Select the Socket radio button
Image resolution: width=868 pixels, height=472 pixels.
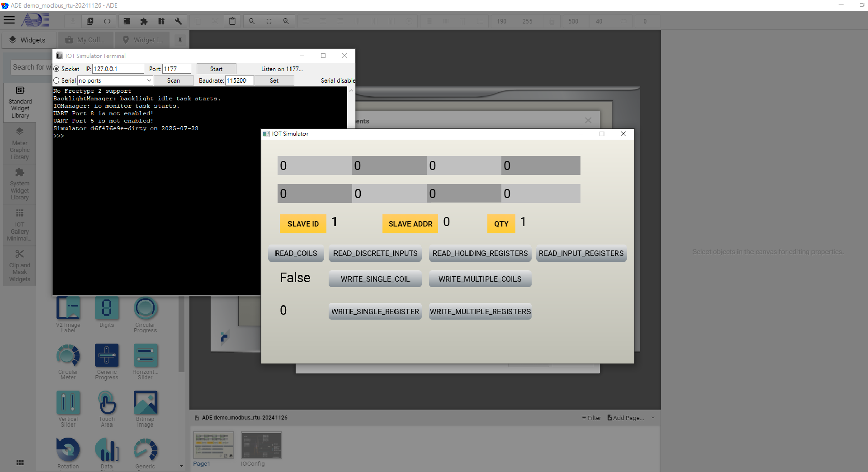click(x=57, y=69)
